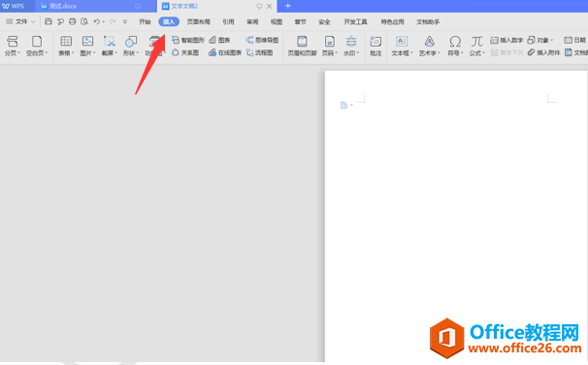Open the Undo history dropdown arrow
The image size is (588, 365).
coord(103,22)
